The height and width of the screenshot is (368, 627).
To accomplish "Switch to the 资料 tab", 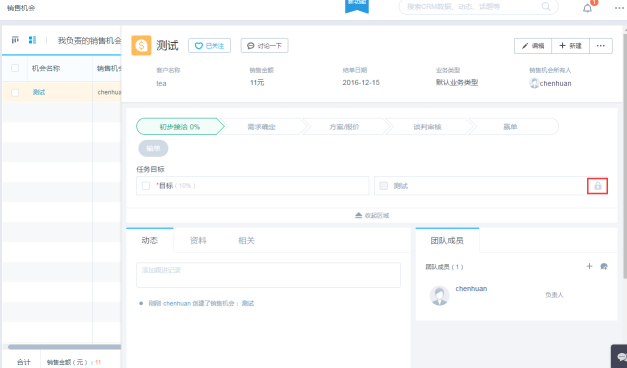I will (x=198, y=240).
